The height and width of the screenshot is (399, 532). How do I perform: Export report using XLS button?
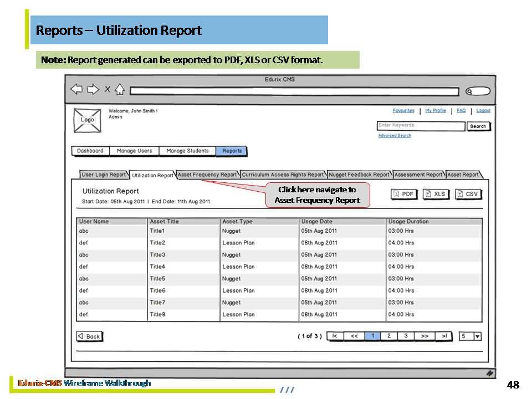pyautogui.click(x=436, y=194)
